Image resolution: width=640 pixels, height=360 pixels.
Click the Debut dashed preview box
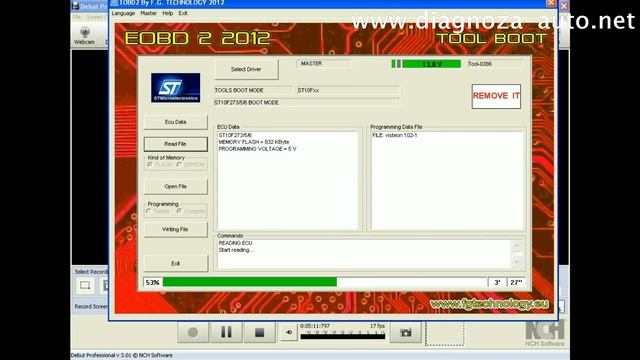(x=444, y=334)
